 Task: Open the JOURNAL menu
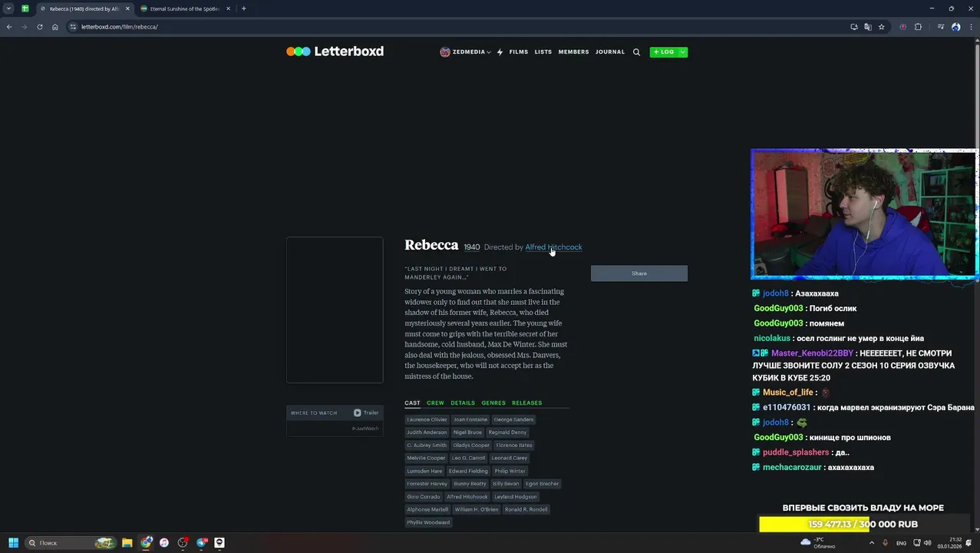pos(610,52)
